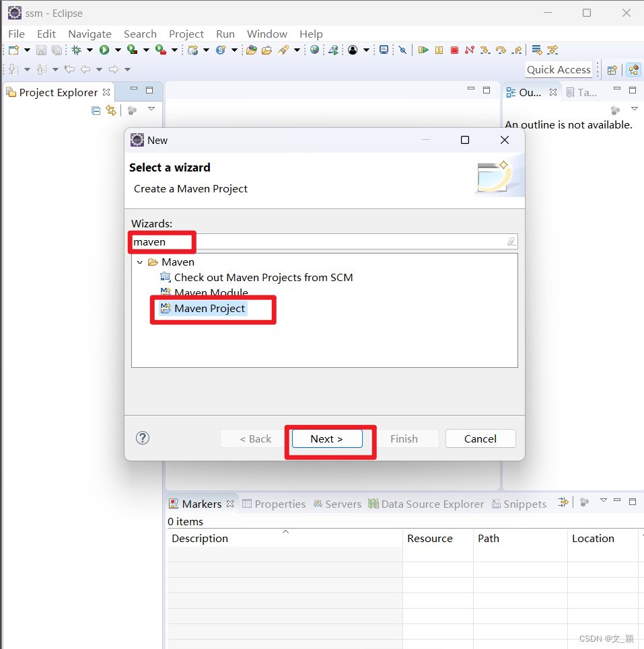
Task: Click the Save icon in the toolbar
Action: (40, 50)
